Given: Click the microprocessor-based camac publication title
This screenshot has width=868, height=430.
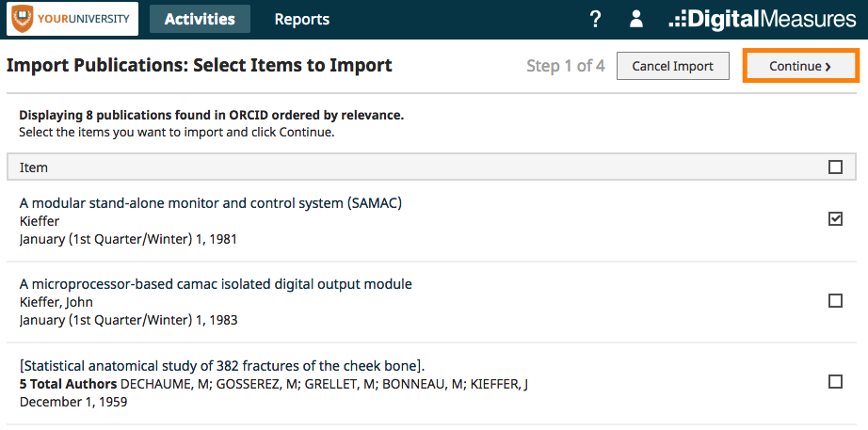Looking at the screenshot, I should [216, 284].
